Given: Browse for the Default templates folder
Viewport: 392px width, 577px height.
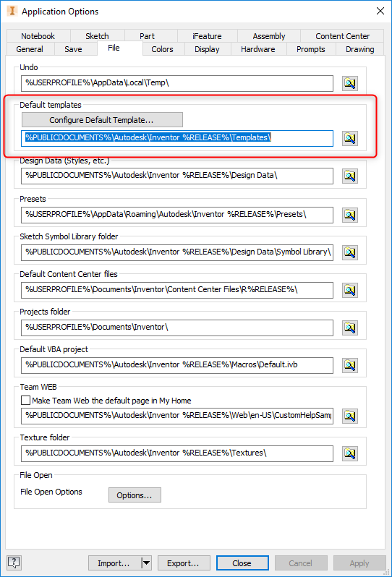Looking at the screenshot, I should pyautogui.click(x=349, y=138).
